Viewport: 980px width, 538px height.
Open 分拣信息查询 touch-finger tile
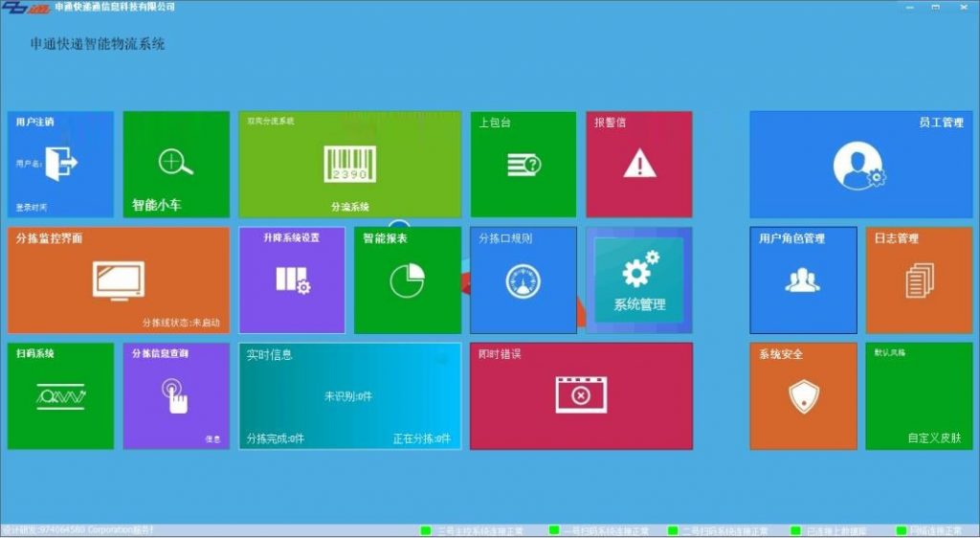coord(176,395)
